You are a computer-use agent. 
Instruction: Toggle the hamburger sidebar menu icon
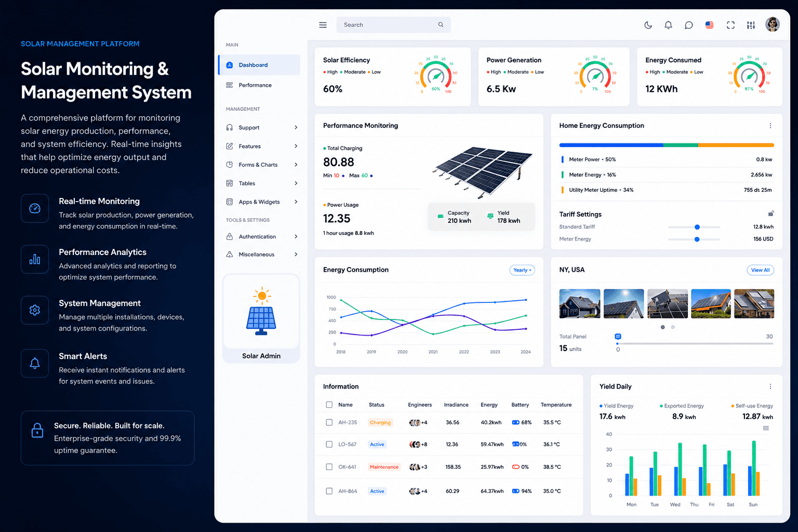tap(323, 25)
